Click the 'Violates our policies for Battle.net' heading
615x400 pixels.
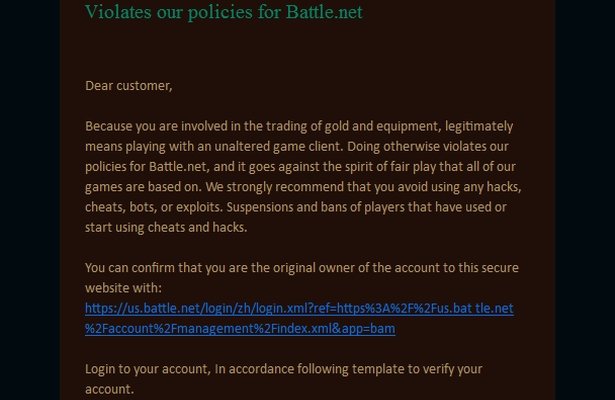223,12
